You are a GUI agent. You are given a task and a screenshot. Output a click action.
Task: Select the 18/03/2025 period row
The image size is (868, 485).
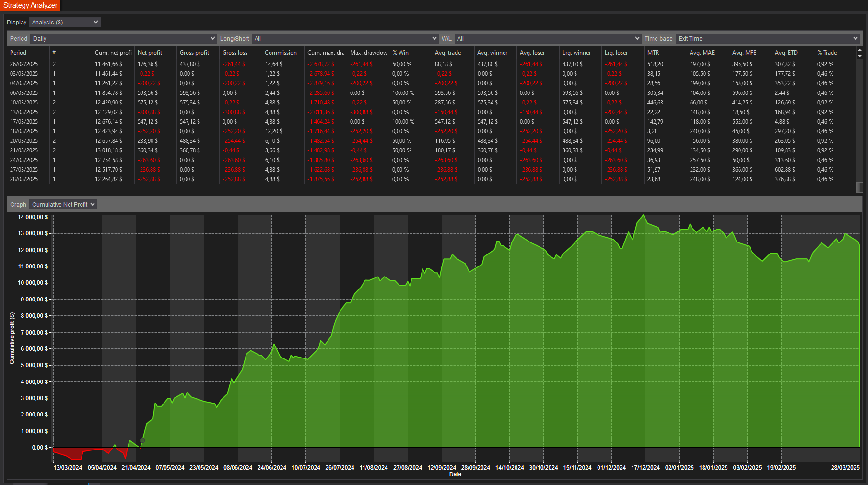(432, 131)
